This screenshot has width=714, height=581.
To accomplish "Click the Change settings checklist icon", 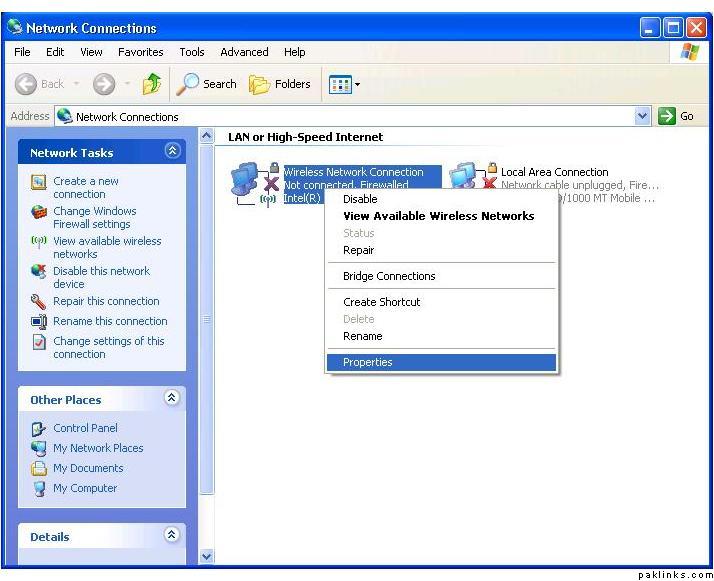I will [39, 342].
